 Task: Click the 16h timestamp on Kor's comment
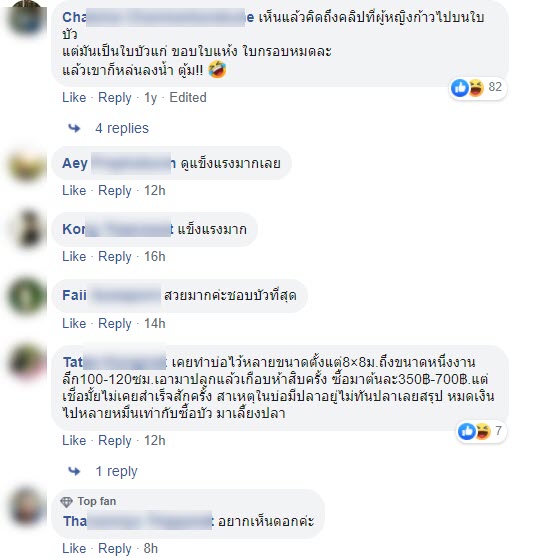pos(154,257)
